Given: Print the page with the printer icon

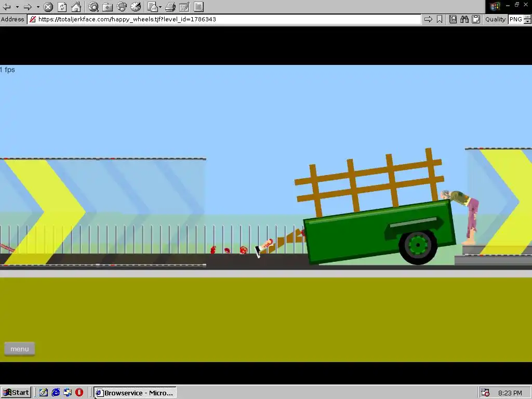Looking at the screenshot, I should pyautogui.click(x=170, y=7).
